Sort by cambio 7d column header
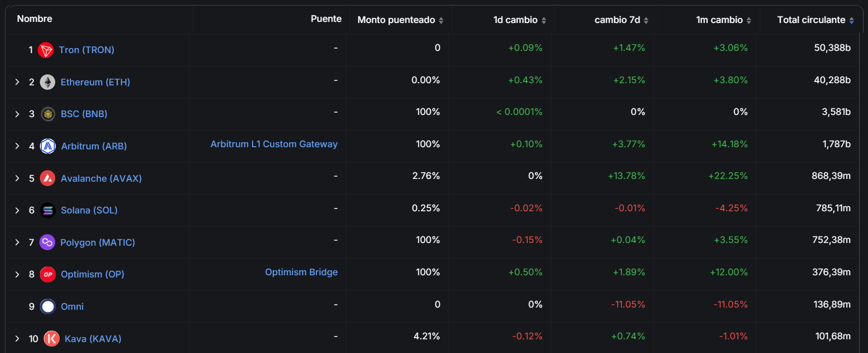868x353 pixels. [621, 20]
